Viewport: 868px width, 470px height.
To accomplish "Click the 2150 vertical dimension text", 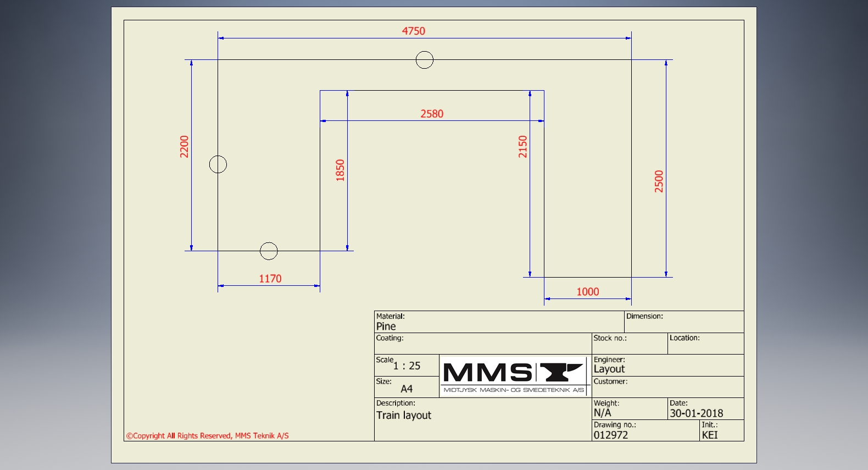I will (x=522, y=147).
